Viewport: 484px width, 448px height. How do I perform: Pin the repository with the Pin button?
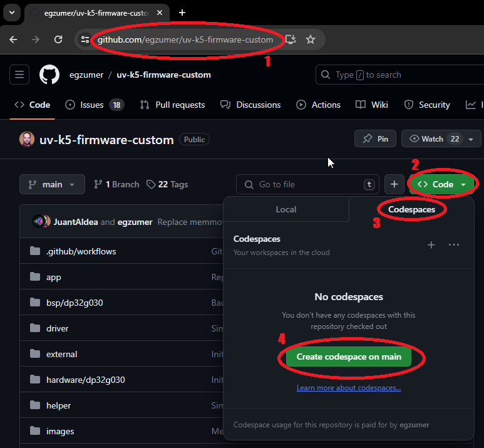coord(376,139)
